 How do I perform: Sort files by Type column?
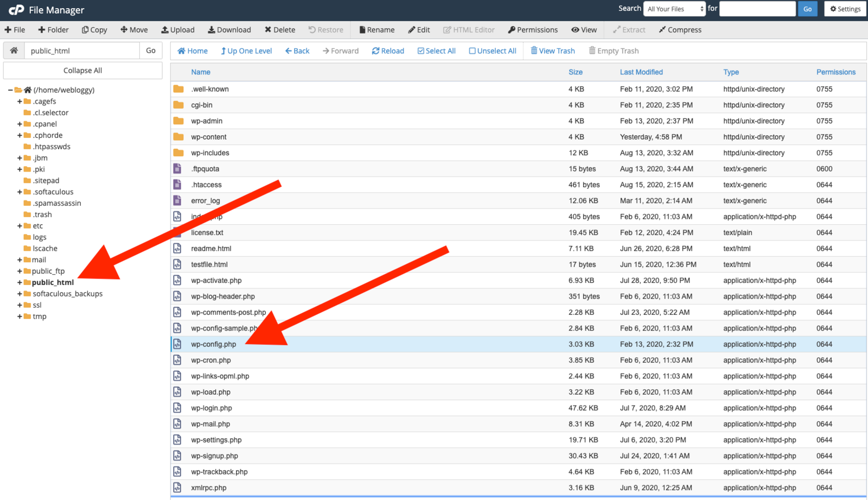pyautogui.click(x=731, y=72)
